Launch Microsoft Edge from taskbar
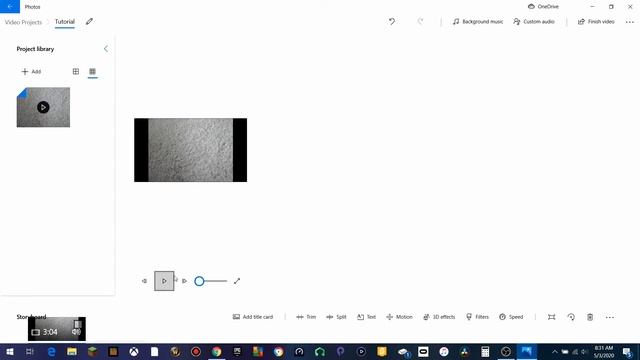Screen dimensions: 640x360 (x=51, y=352)
